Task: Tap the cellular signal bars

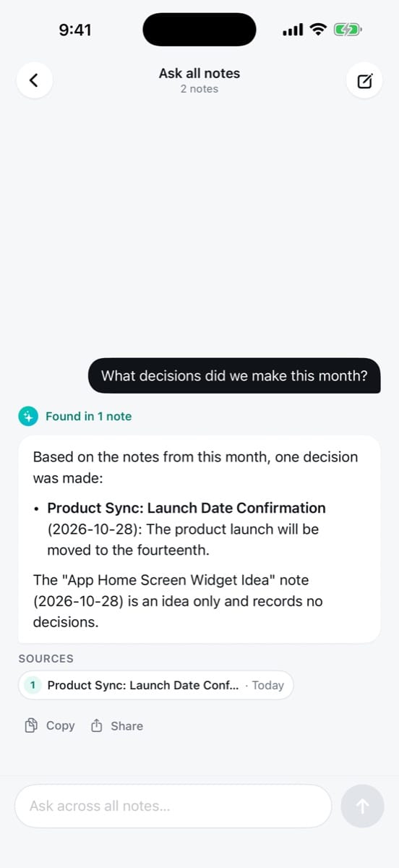Action: pyautogui.click(x=293, y=30)
